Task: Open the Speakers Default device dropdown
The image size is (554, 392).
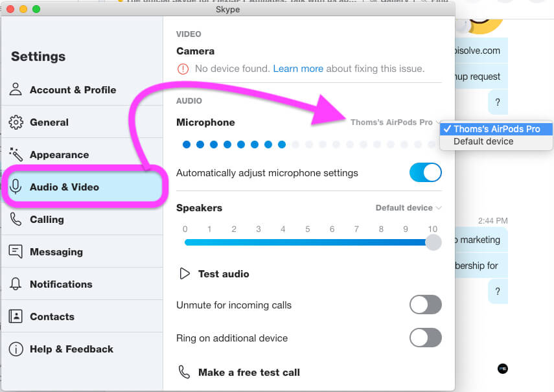Action: pyautogui.click(x=408, y=207)
